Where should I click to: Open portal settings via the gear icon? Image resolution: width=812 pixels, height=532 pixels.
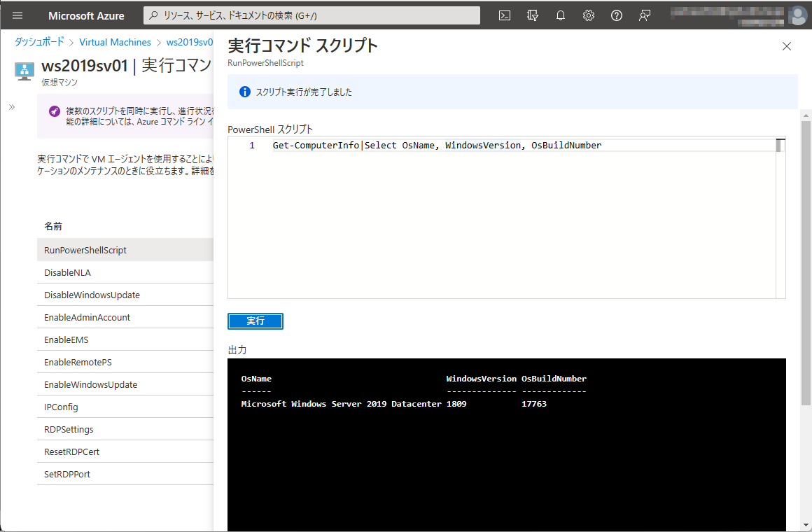point(588,15)
